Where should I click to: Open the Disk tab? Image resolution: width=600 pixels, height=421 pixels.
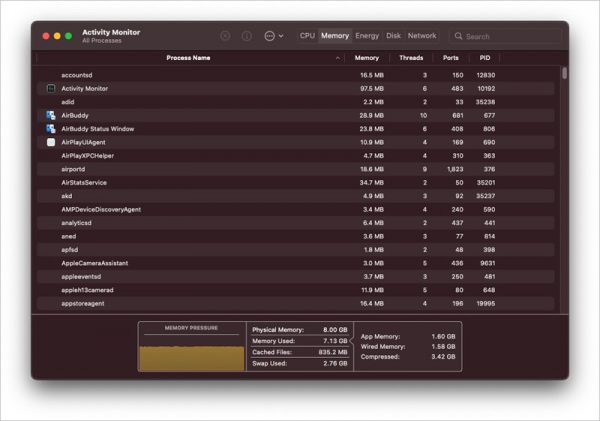pyautogui.click(x=394, y=36)
